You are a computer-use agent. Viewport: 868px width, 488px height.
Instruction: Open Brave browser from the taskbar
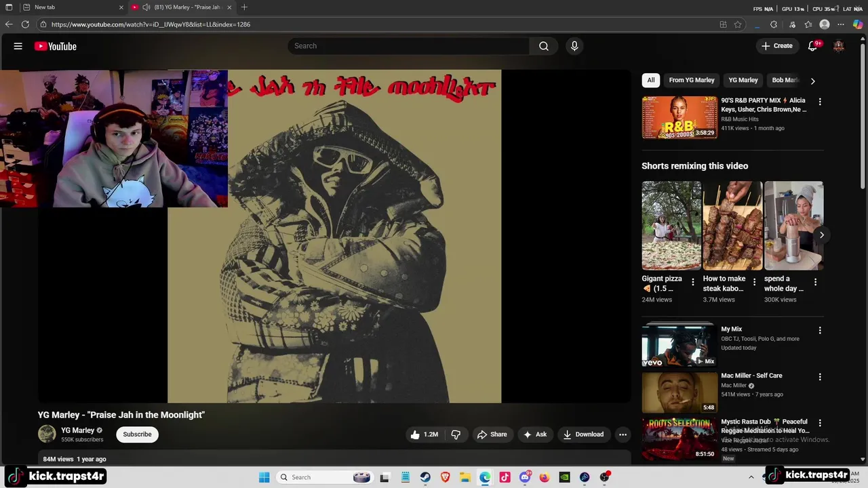click(445, 477)
